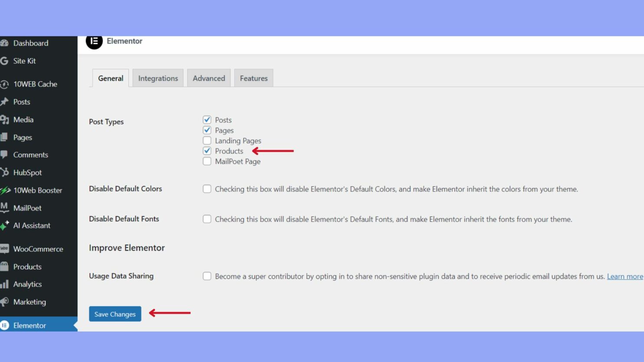Open the Learn more link

tap(625, 276)
